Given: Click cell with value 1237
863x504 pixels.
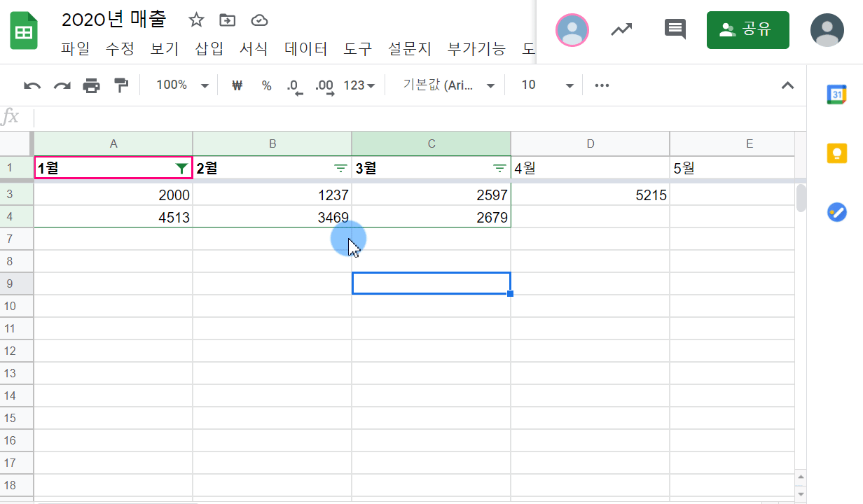Looking at the screenshot, I should 272,195.
